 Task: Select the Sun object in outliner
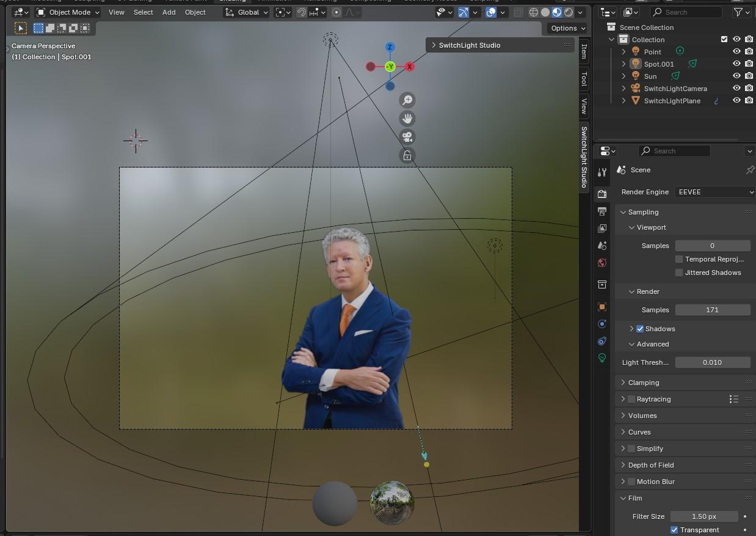tap(650, 76)
